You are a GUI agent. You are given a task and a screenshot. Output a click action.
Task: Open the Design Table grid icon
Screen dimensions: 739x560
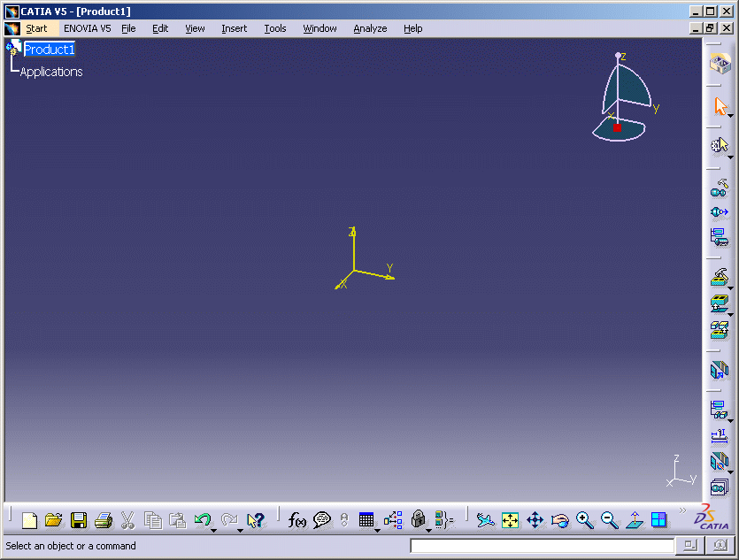[366, 520]
